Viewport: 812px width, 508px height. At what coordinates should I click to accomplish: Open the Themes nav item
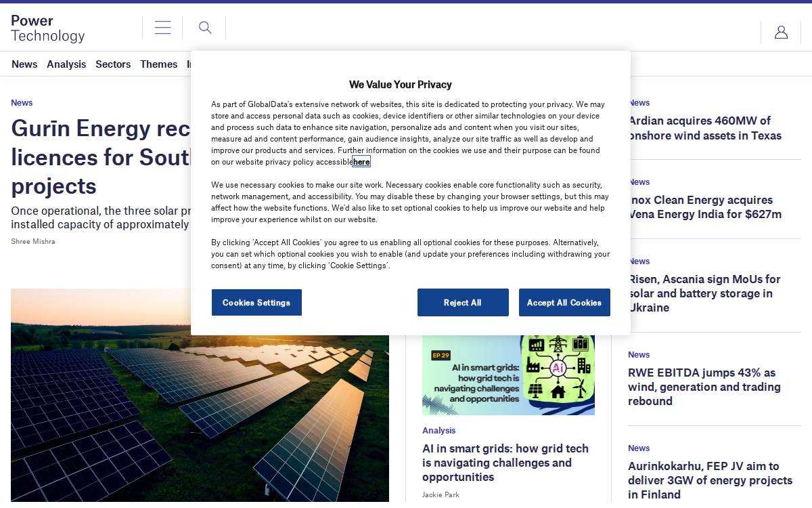(x=159, y=64)
